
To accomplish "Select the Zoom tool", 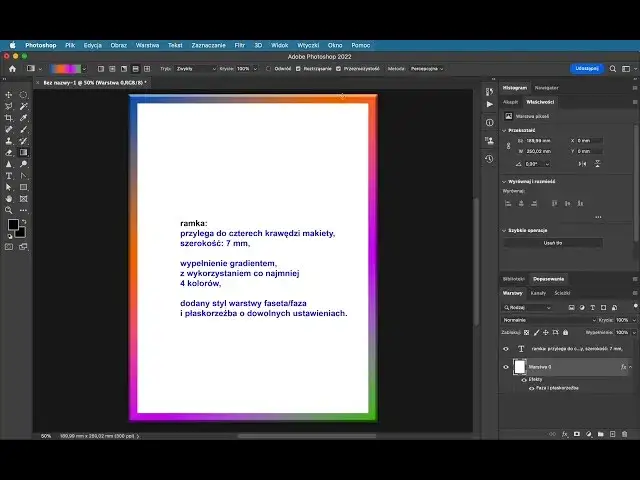I will point(9,210).
